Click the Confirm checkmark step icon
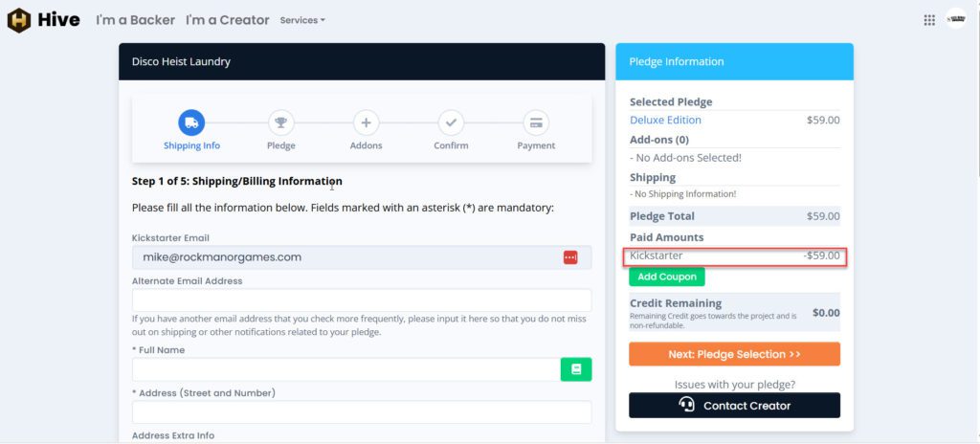This screenshot has width=980, height=444. 451,122
